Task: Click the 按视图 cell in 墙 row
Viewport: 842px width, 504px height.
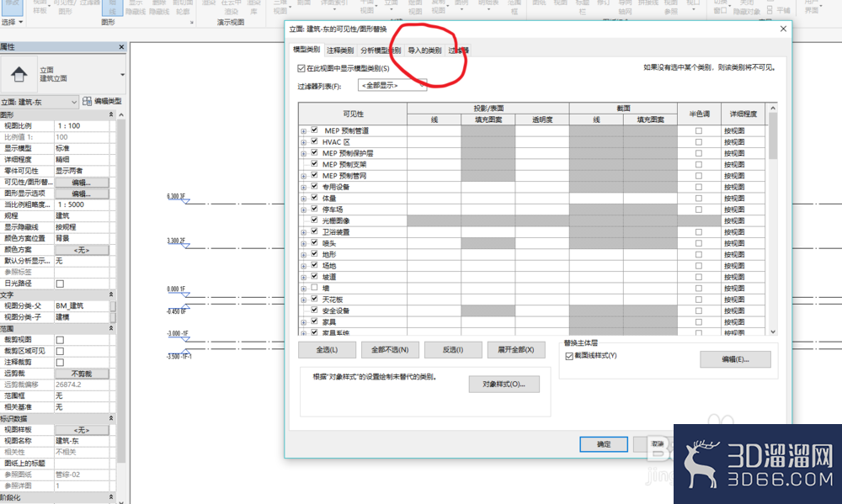Action: coord(743,289)
